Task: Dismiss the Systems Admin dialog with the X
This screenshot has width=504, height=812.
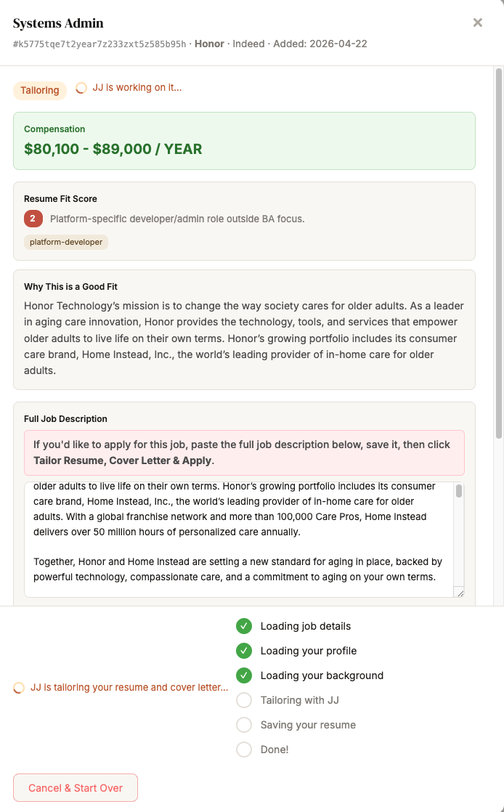Action: [x=478, y=23]
